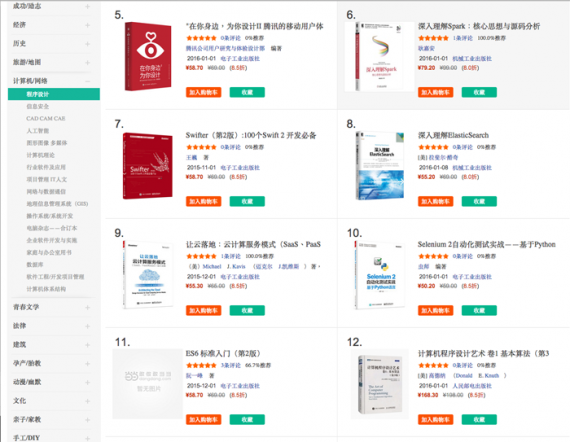The width and height of the screenshot is (570, 442).
Task: Click the placeholder cover for ES6 标准入门
Action: tap(148, 384)
